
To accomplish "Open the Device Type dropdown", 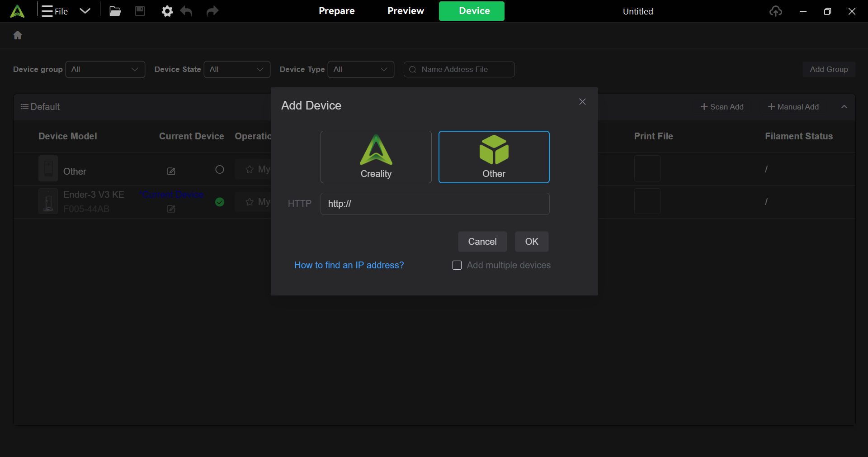I will 361,69.
